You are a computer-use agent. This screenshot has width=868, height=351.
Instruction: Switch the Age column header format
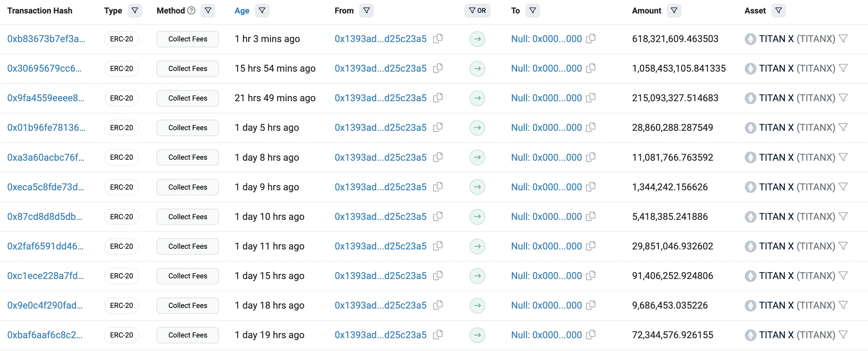242,11
